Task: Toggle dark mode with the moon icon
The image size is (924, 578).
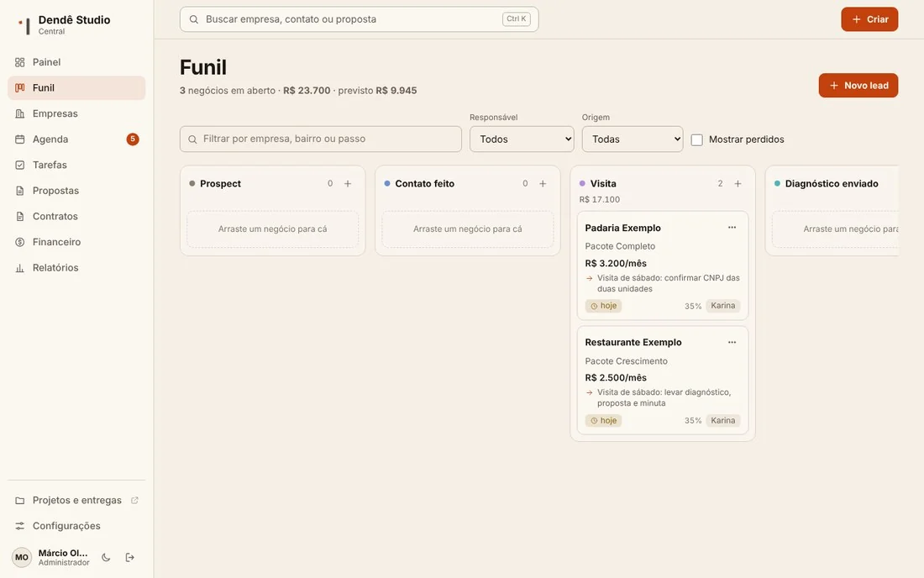Action: coord(106,557)
